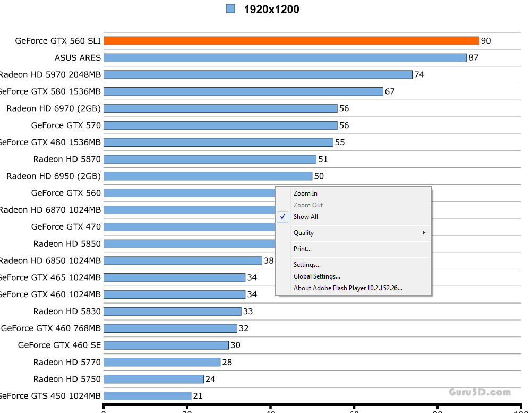Click the Radeon HD 5770 label
The image size is (532, 413).
(x=67, y=362)
